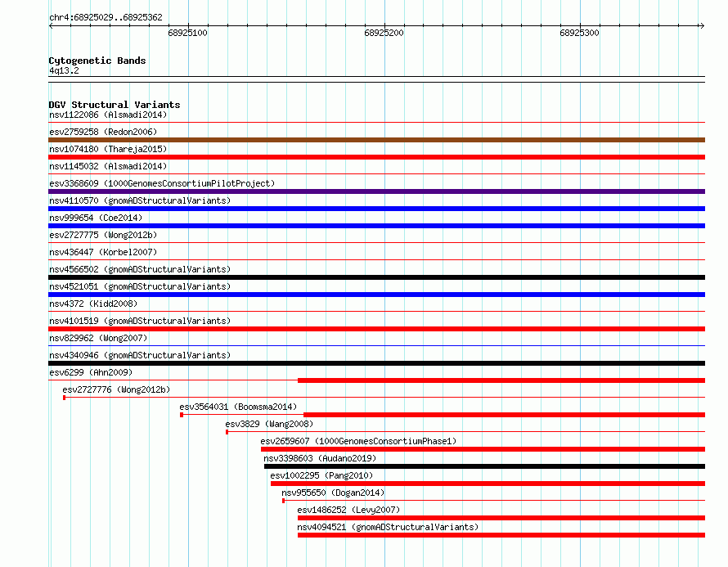Select blue bar under nsv4521051
The image size is (728, 567).
coord(376,295)
